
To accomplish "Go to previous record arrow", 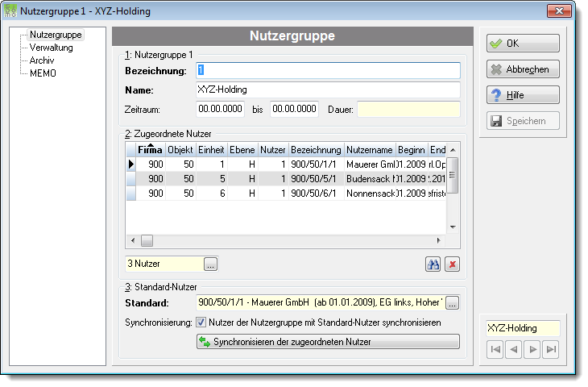I will (513, 349).
